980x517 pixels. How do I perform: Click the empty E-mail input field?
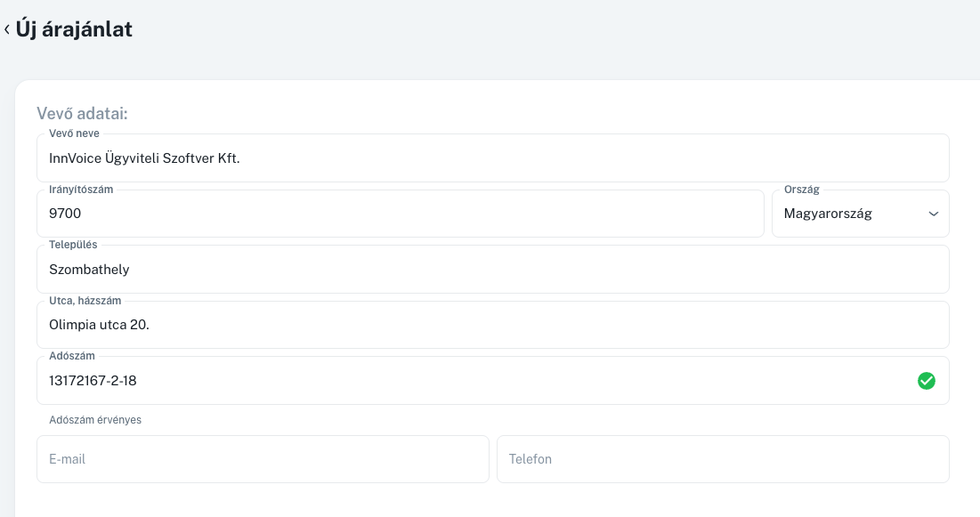[263, 459]
